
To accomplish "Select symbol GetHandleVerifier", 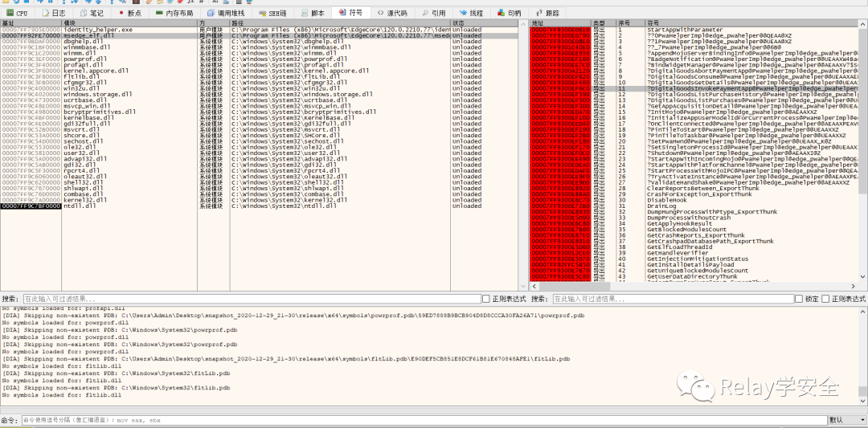I will pos(678,253).
